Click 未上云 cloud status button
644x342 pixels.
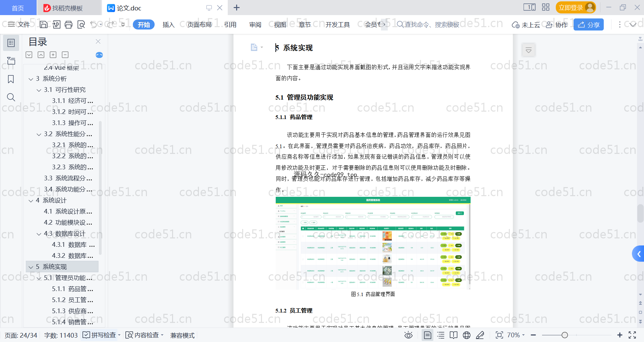pyautogui.click(x=526, y=24)
